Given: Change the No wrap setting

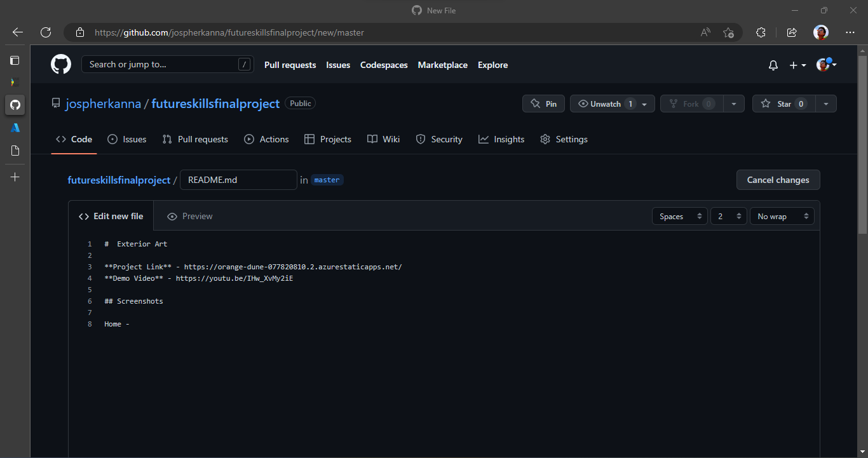Looking at the screenshot, I should tap(782, 216).
